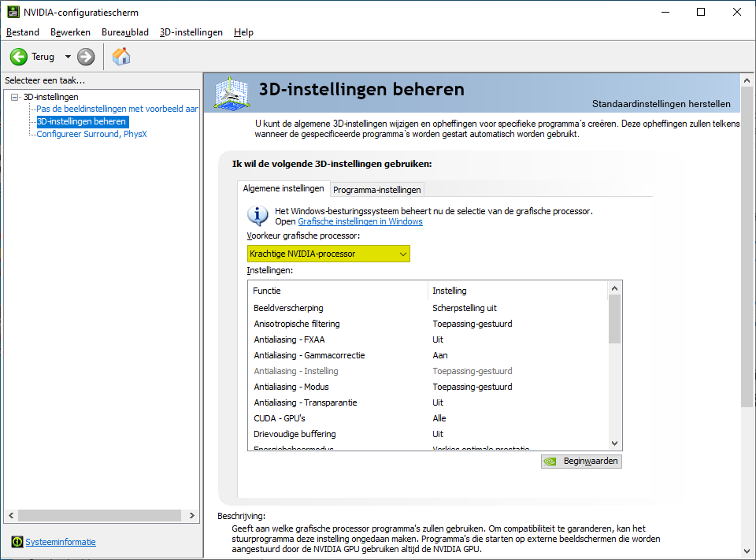
Task: Select the Algemene instellingen tab
Action: point(283,188)
